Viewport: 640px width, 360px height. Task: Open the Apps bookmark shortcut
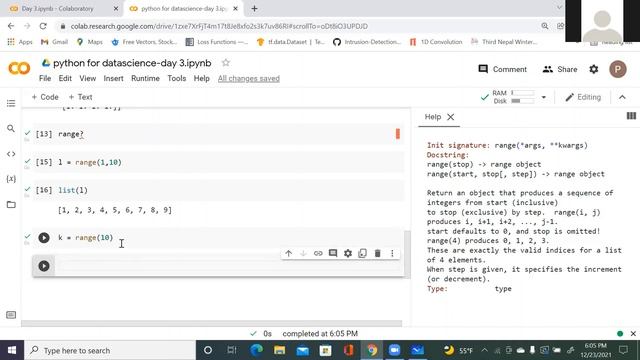coord(20,42)
